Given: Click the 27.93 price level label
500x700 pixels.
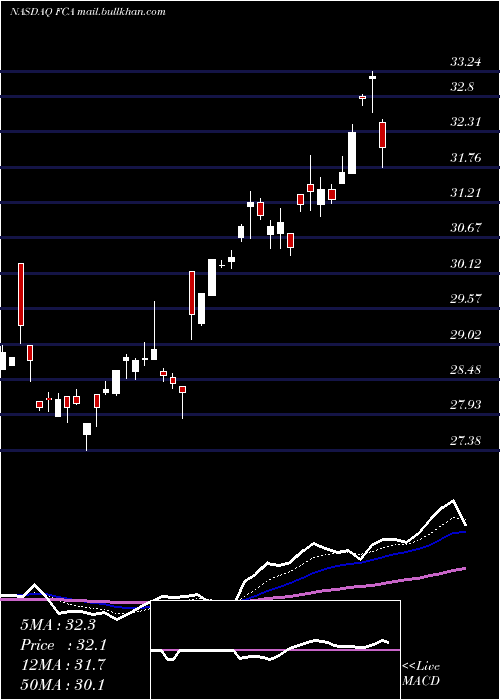Looking at the screenshot, I should (466, 404).
